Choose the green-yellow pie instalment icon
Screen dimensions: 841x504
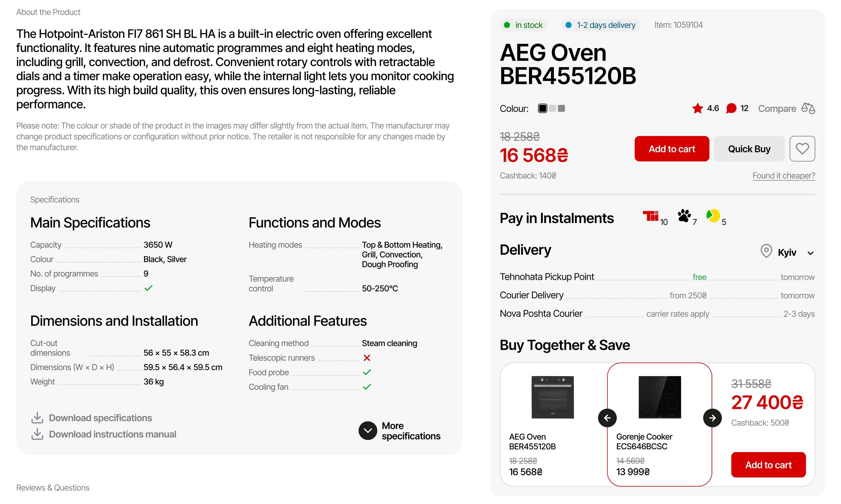(713, 216)
